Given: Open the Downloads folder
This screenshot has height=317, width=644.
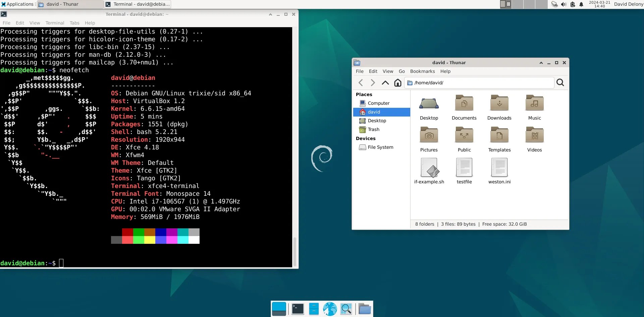Looking at the screenshot, I should point(499,103).
